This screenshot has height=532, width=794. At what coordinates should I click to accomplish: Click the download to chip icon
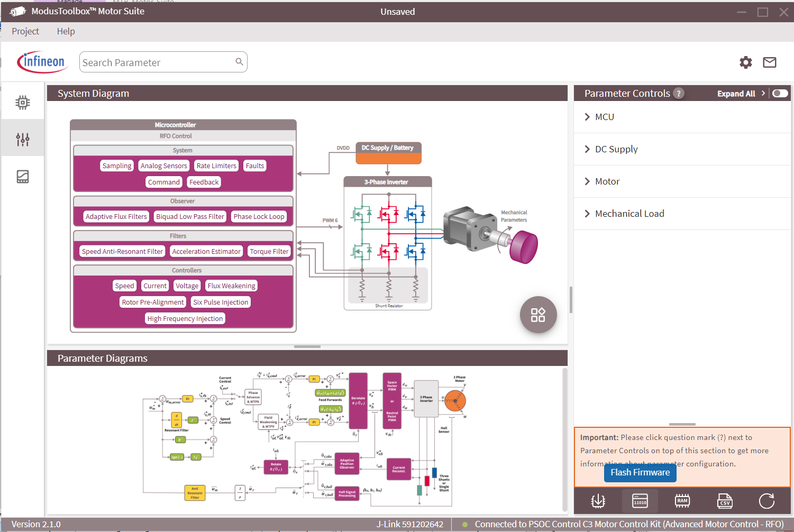click(598, 501)
